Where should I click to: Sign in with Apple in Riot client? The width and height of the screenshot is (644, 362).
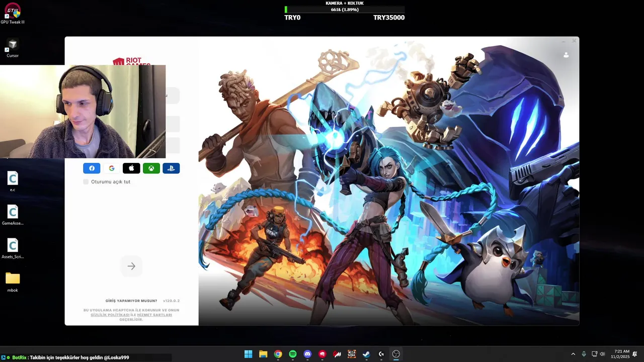click(131, 168)
